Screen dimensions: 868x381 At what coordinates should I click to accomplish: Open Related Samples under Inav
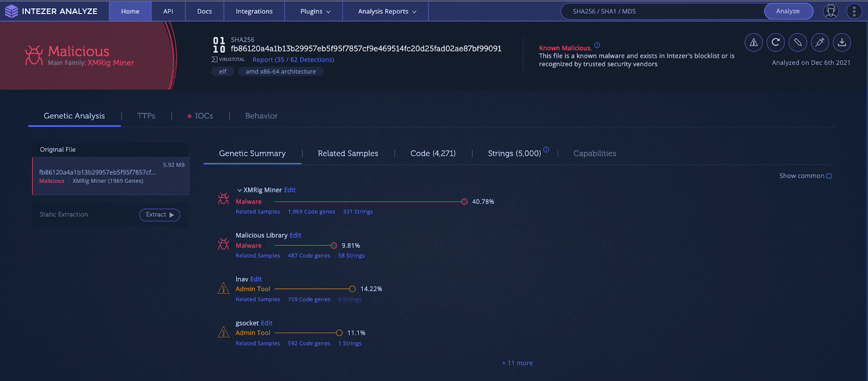pos(258,300)
